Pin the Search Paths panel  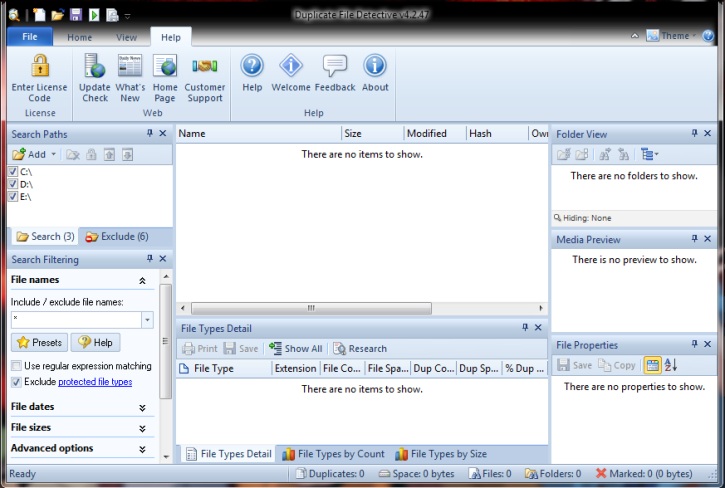[x=149, y=133]
